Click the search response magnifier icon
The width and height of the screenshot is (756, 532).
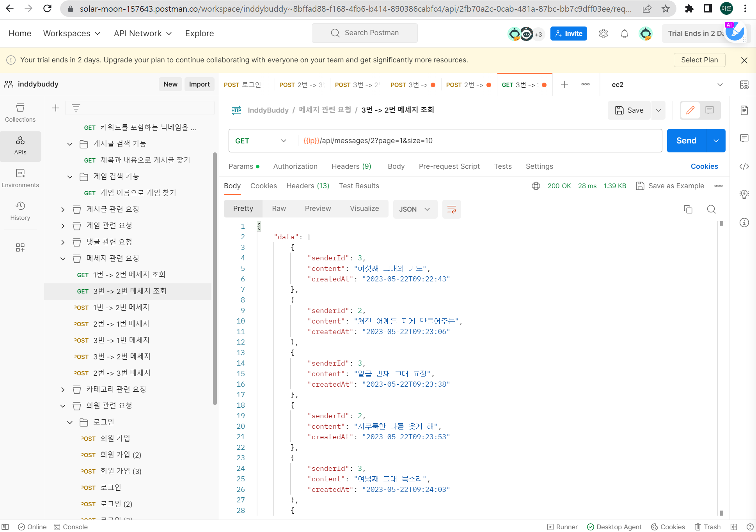(x=711, y=209)
